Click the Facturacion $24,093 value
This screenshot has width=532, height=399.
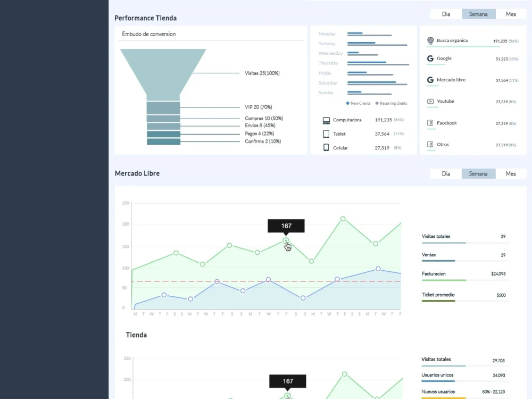coord(497,273)
